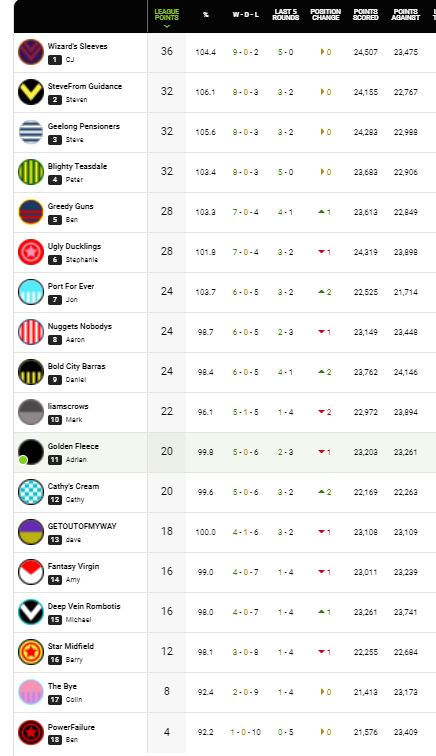Viewport: 436px width, 756px height.
Task: Select GETOUTOFMYWAY purple and gold jersey
Action: (x=31, y=532)
